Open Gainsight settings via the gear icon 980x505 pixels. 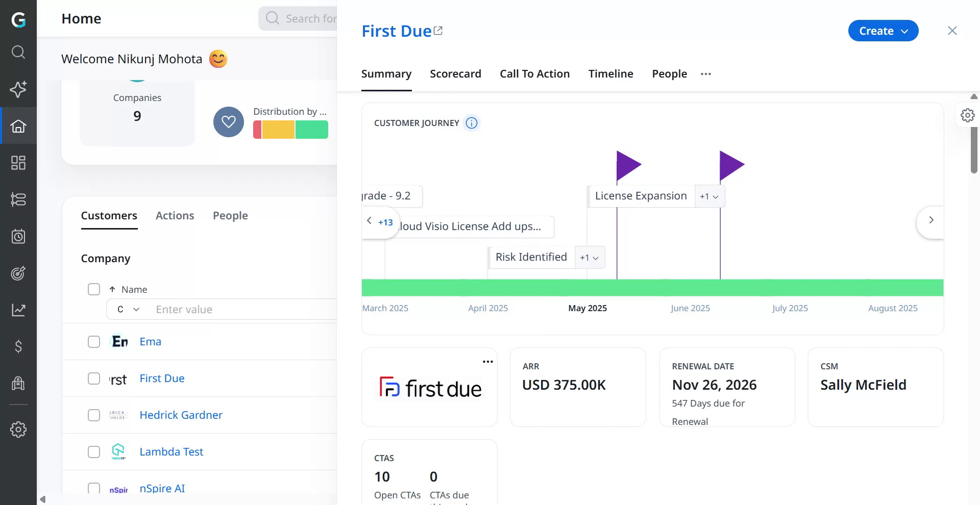(19, 429)
